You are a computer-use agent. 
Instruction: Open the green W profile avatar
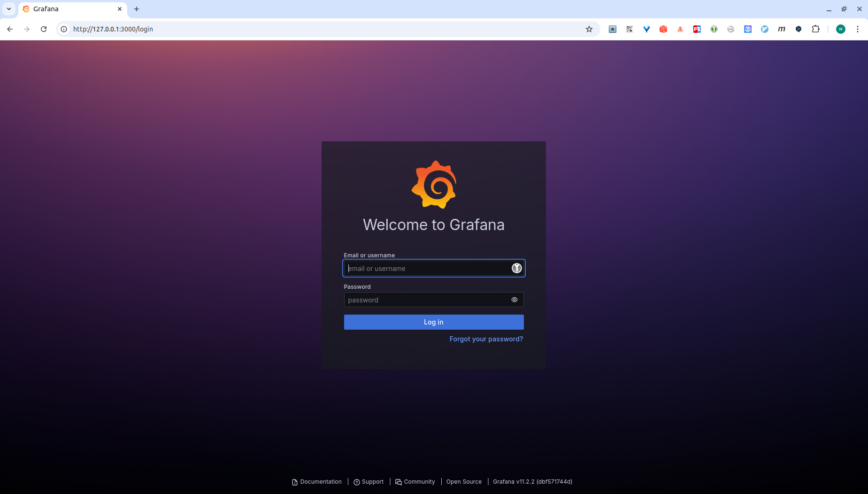pos(841,29)
